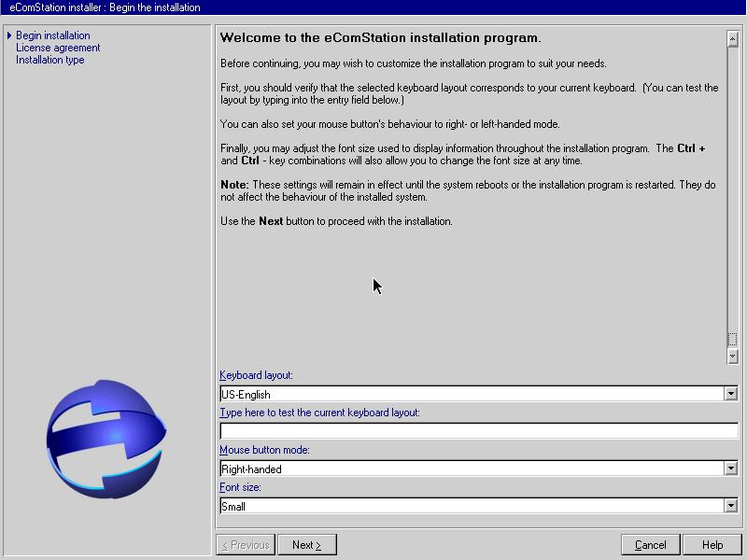This screenshot has height=560, width=747.
Task: Click the 'Use the Next button to proceed' sentence
Action: tap(336, 221)
